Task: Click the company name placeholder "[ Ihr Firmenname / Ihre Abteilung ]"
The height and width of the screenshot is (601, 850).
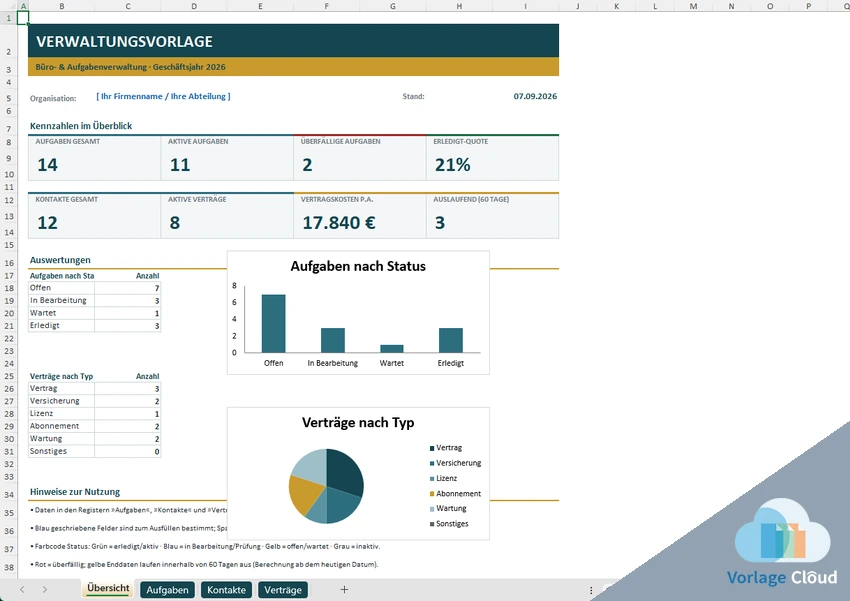Action: click(x=163, y=96)
